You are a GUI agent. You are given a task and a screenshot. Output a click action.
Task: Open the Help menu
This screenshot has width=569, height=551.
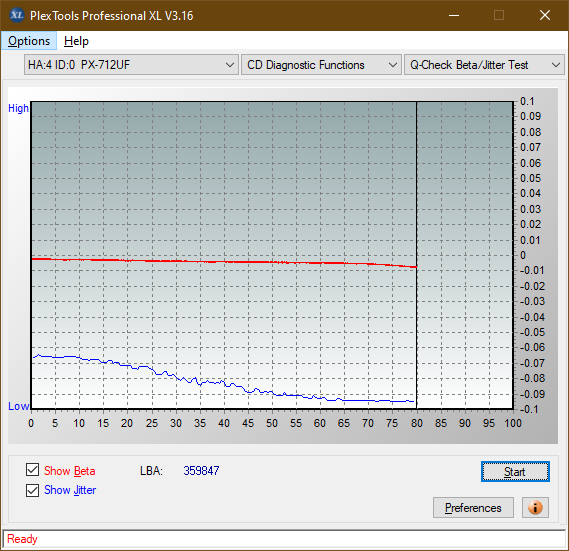(76, 41)
